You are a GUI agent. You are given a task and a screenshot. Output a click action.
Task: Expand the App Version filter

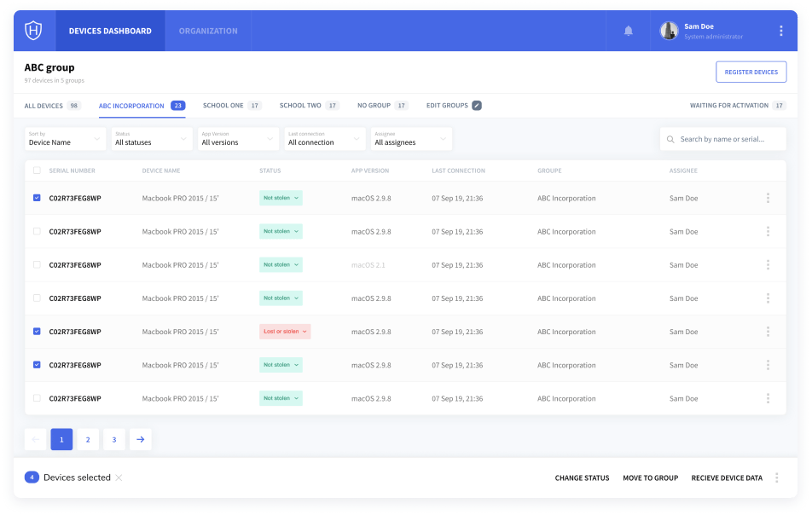coord(238,139)
